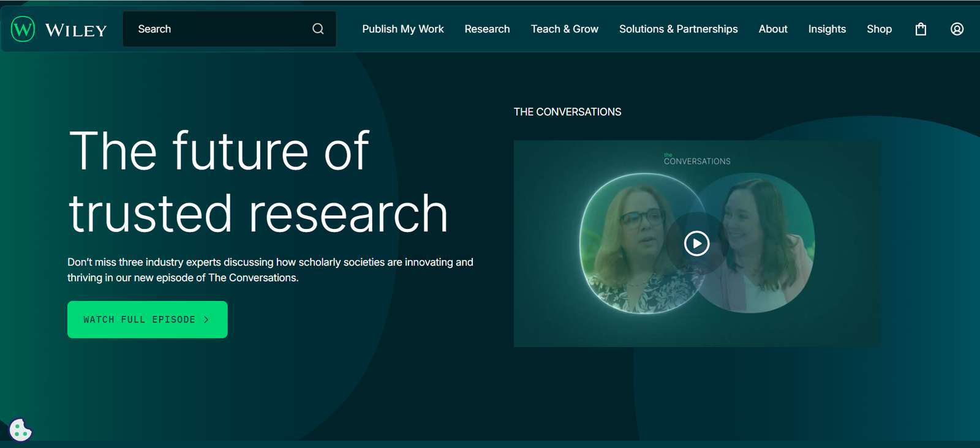Expand the About menu

click(x=773, y=29)
